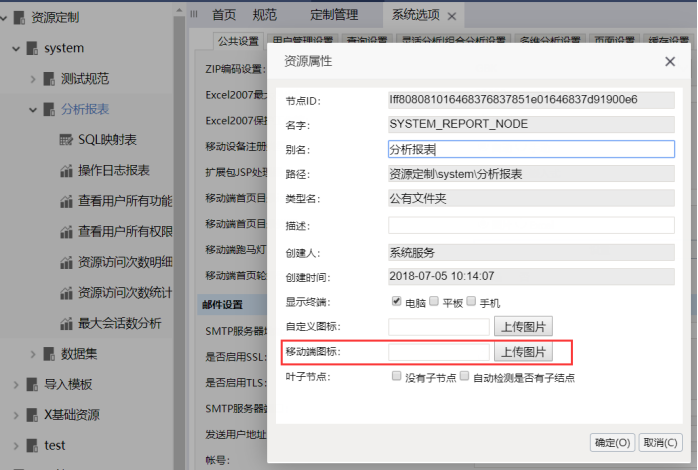This screenshot has width=698, height=470.
Task: Enable the 平板 display terminal checkbox
Action: [x=434, y=301]
